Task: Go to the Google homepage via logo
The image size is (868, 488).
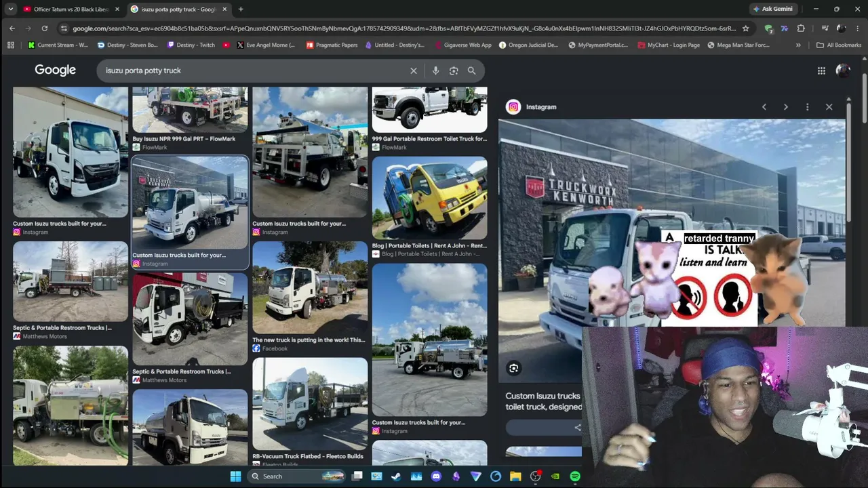Action: click(56, 70)
